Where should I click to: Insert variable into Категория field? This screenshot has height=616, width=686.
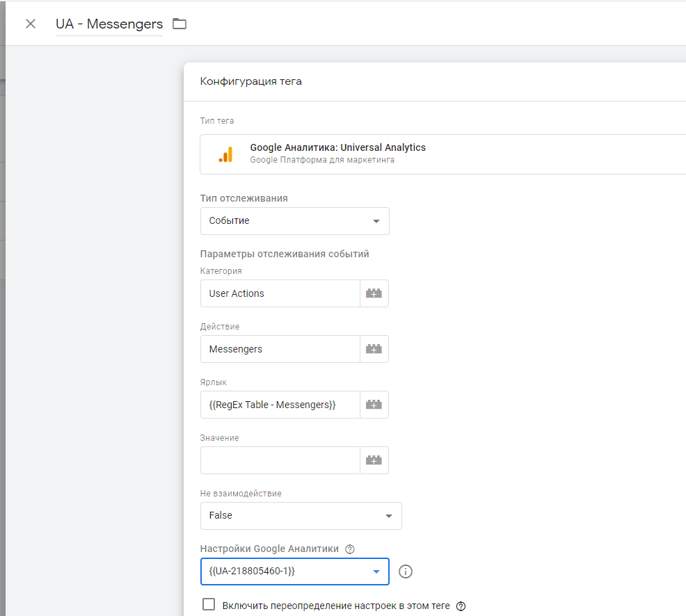click(x=374, y=293)
